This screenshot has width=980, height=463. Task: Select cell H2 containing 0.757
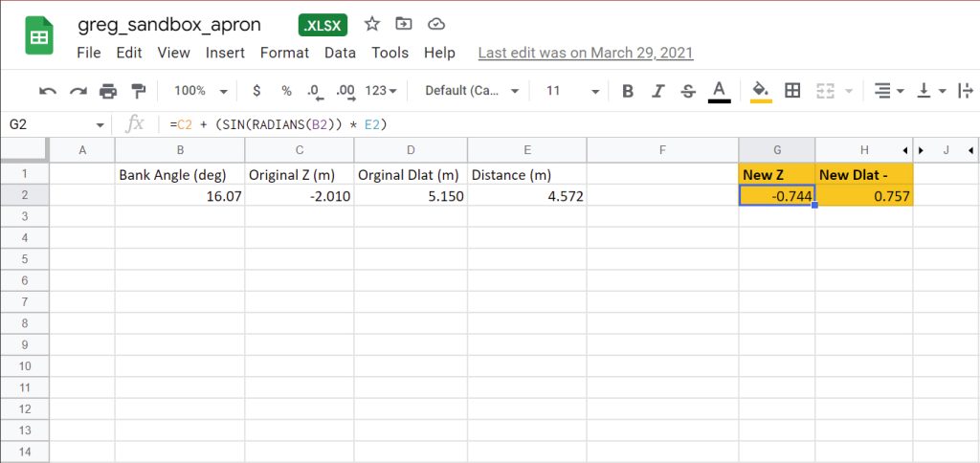point(864,196)
